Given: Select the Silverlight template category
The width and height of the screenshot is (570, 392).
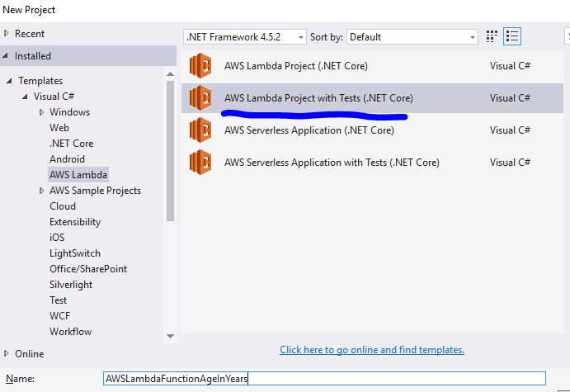Looking at the screenshot, I should [71, 285].
